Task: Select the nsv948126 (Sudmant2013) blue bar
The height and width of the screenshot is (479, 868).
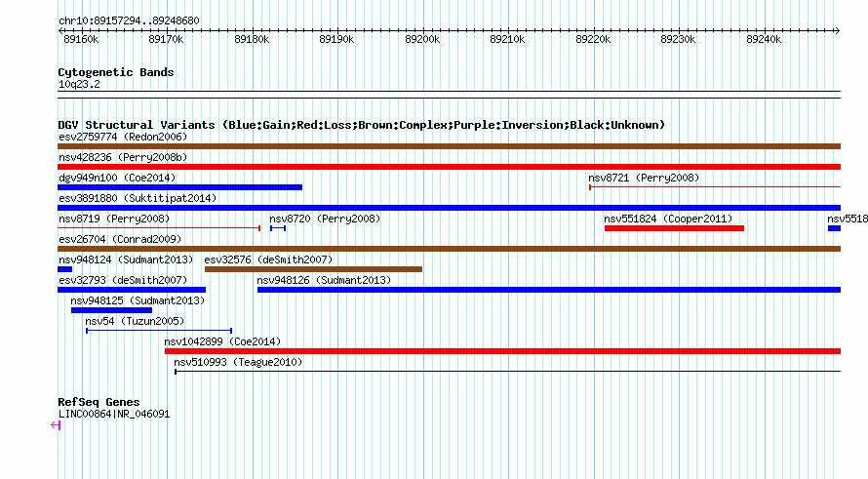Action: [549, 290]
